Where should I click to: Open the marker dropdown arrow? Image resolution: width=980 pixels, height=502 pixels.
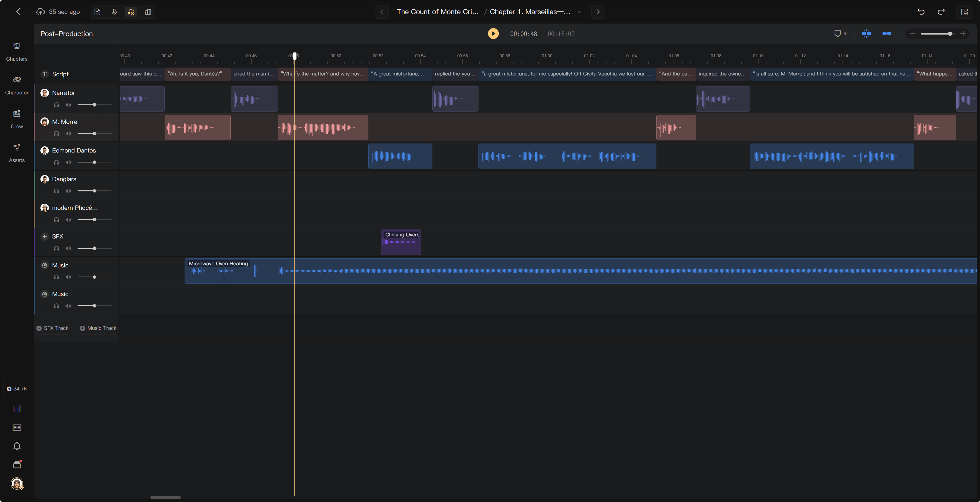(845, 34)
